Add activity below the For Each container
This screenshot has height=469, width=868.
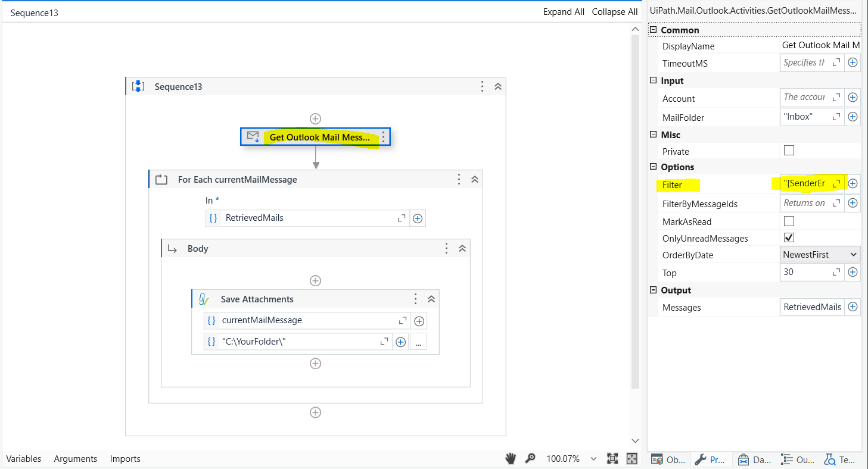(316, 412)
